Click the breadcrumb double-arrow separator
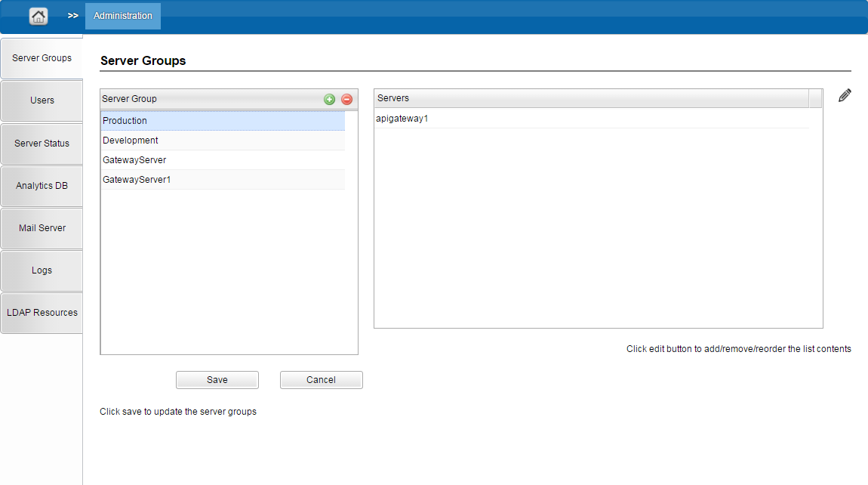 [73, 16]
